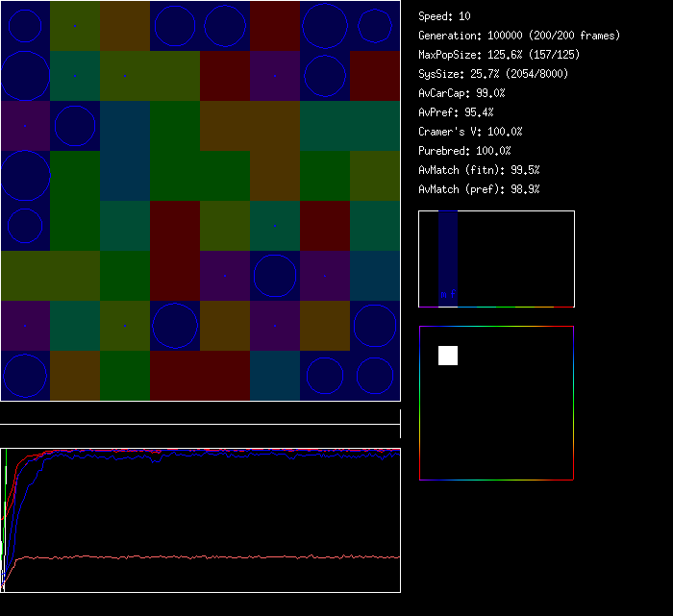
Task: Select the blue circle in the grid's bottom-left corner
Action: click(25, 376)
